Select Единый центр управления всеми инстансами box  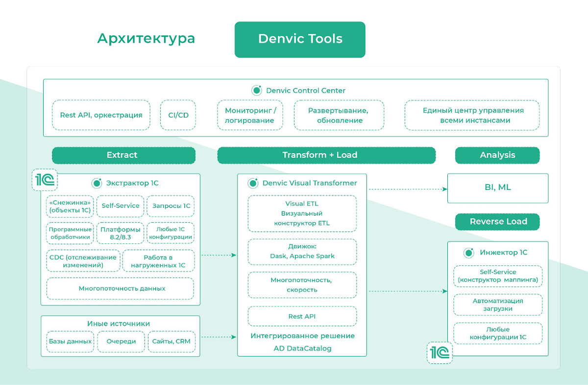(472, 115)
